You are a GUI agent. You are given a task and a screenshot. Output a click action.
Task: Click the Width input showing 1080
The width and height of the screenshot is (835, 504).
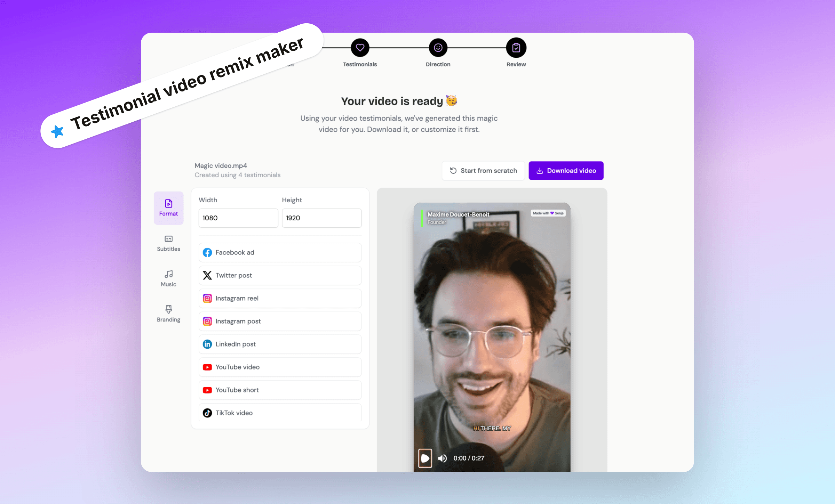tap(238, 218)
